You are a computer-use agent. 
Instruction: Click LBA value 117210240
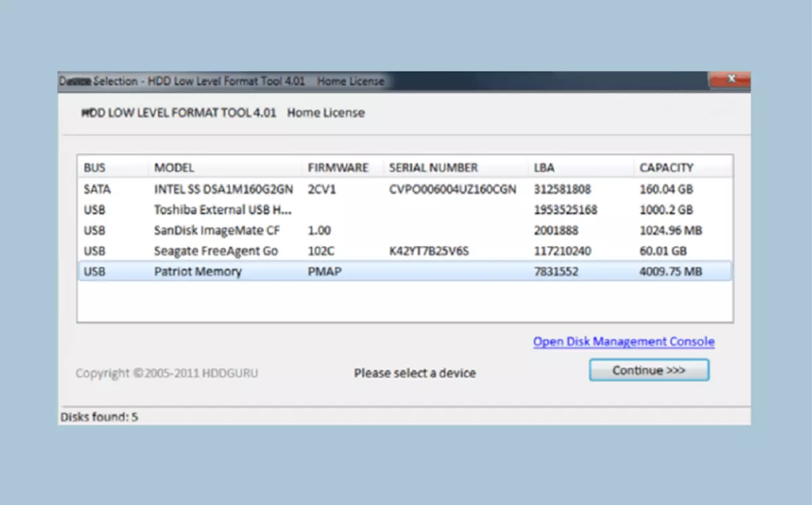[562, 251]
